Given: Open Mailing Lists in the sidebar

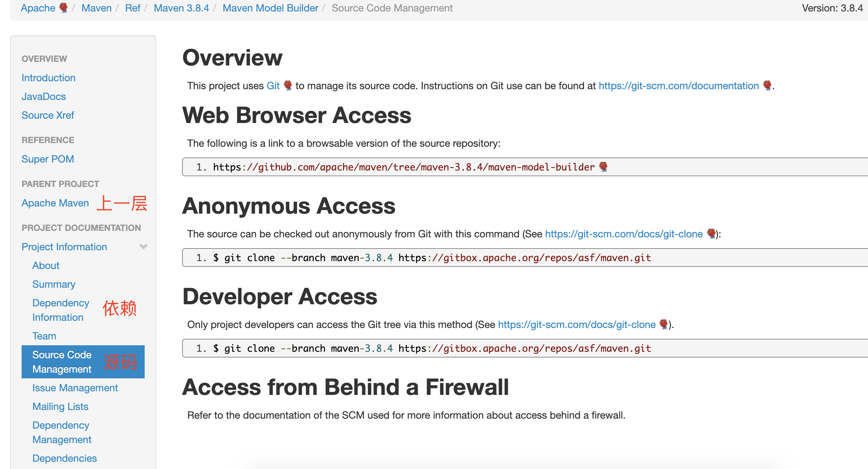Looking at the screenshot, I should pyautogui.click(x=60, y=406).
